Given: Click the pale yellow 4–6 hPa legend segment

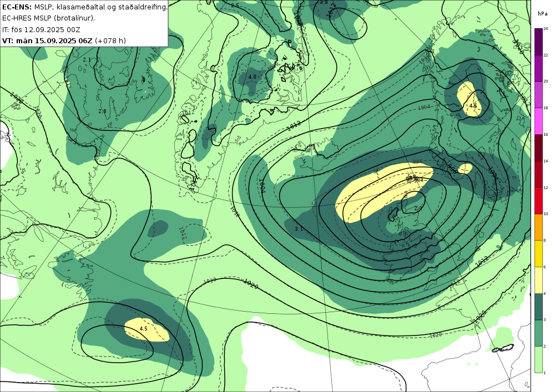Looking at the screenshot, I should coord(539,280).
